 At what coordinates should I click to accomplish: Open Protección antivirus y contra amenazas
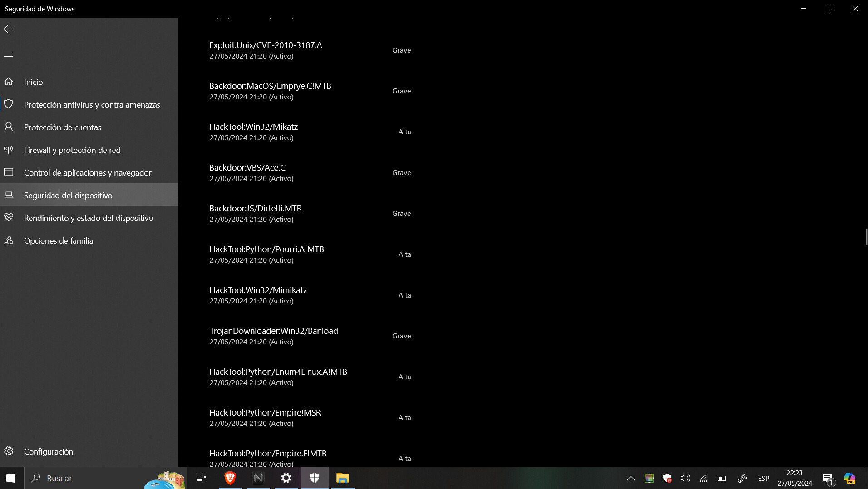89,104
